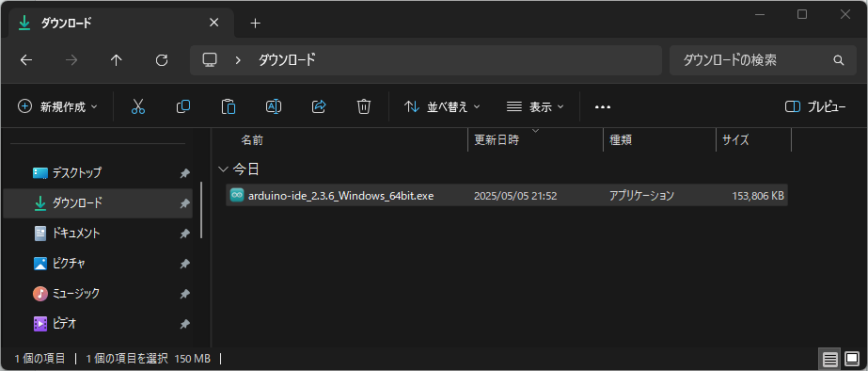868x371 pixels.
Task: Select arduino-ide_2.3.6_Windows_64bit.exe file name
Action: 341,195
